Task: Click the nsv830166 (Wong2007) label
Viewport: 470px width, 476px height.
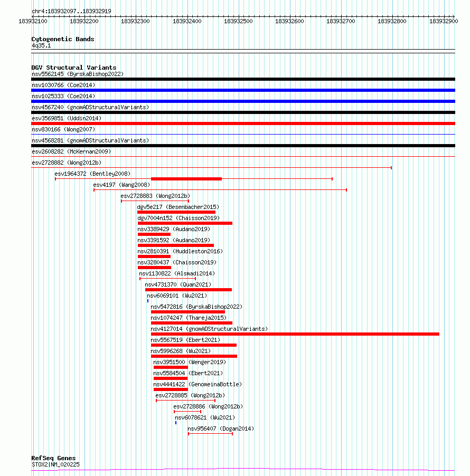Action: point(63,129)
